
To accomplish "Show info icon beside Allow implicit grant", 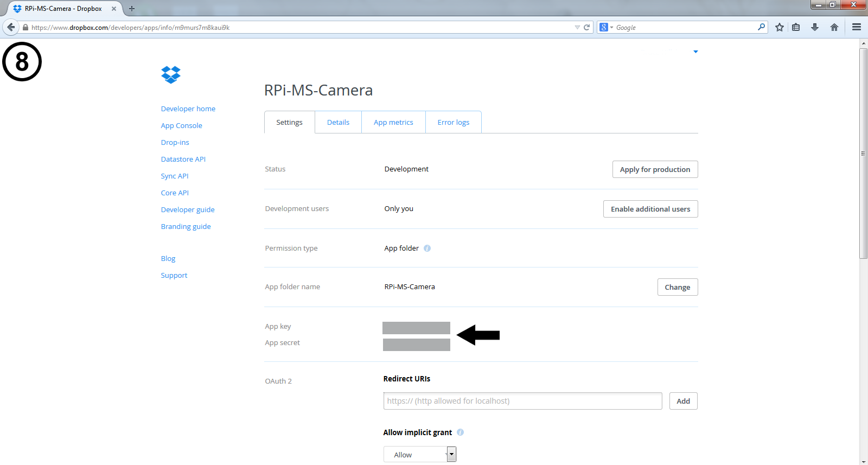I will (460, 432).
